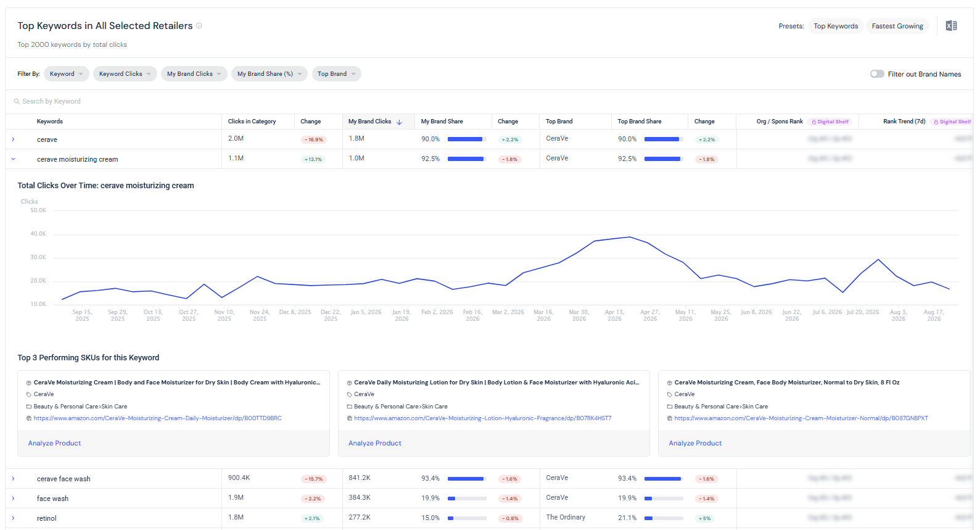Click the product icon before CeraVe Daily Moisturizing Lotion title

(x=349, y=383)
